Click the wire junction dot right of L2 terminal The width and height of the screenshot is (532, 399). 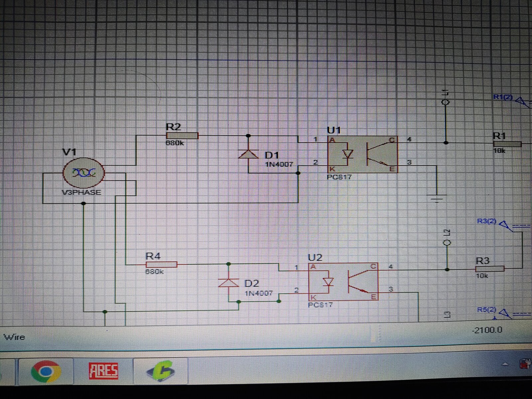[x=448, y=269]
